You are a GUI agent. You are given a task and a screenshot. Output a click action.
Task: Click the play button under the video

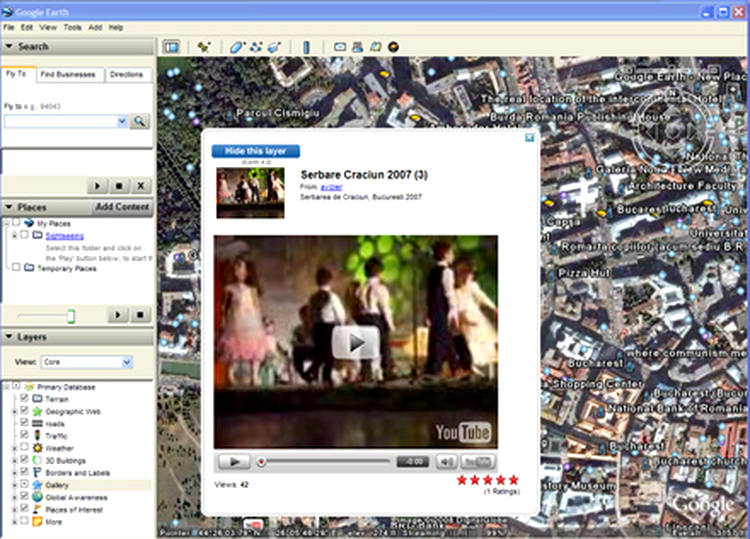(x=234, y=462)
